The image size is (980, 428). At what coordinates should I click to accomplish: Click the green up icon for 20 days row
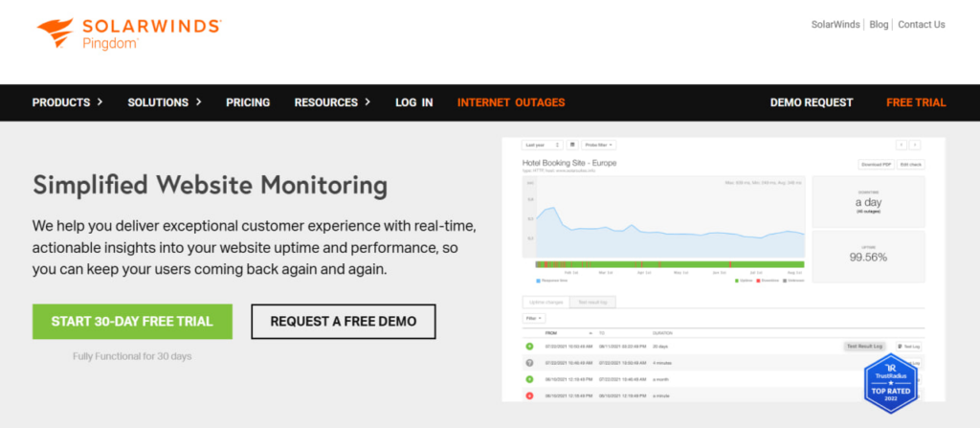click(x=529, y=346)
